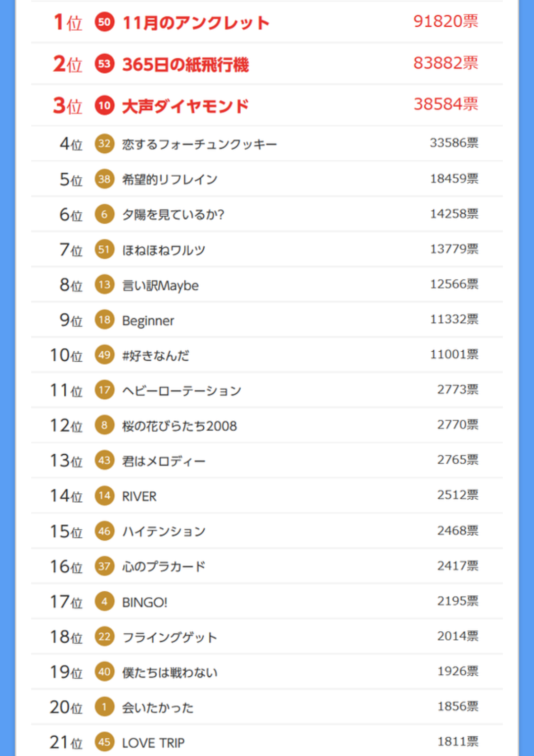The height and width of the screenshot is (756, 534).
Task: Click the red number 53 badge
Action: coord(104,64)
